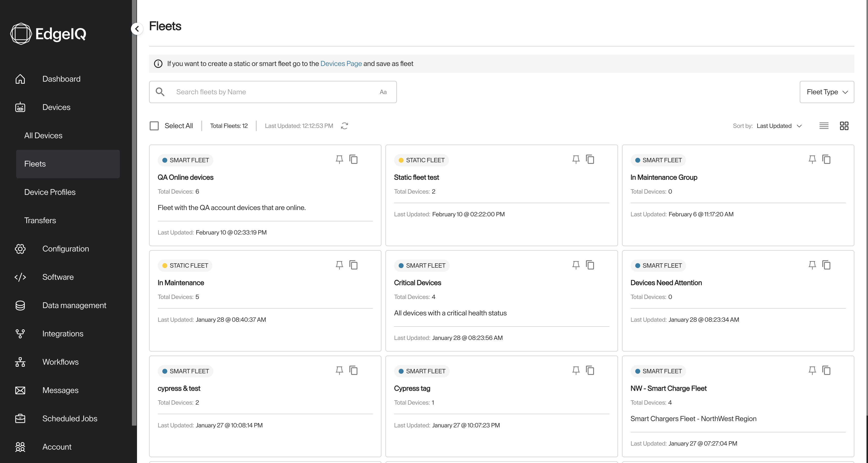
Task: Duplicate the Static fleet test card
Action: [590, 159]
